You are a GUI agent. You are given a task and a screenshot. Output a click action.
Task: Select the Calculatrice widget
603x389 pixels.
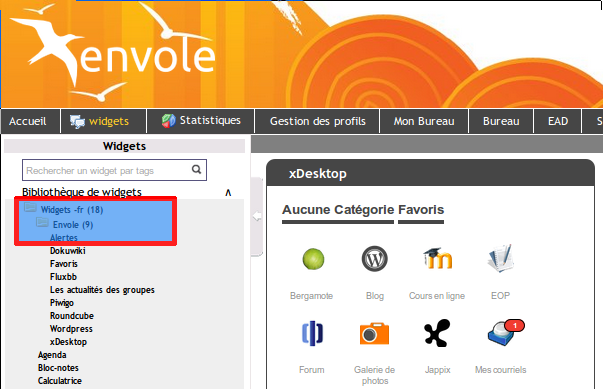coord(60,381)
